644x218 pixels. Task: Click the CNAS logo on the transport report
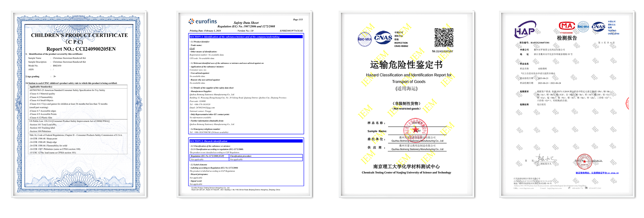pos(383,38)
